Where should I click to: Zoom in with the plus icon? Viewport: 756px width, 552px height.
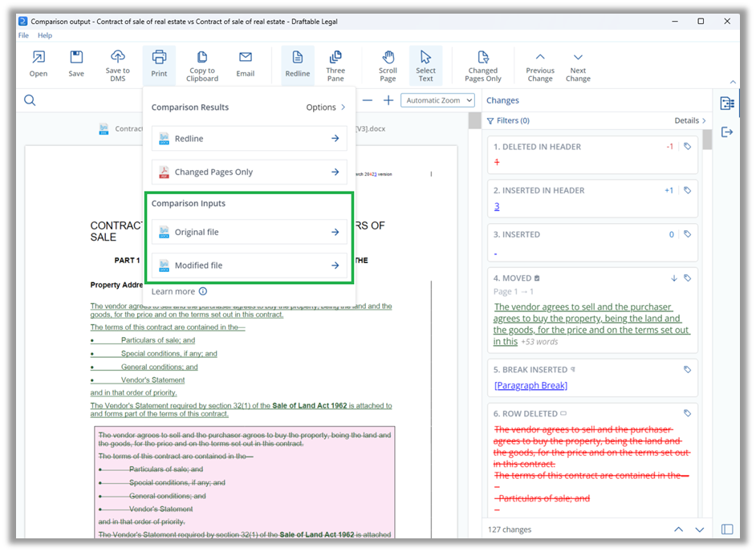(x=388, y=100)
